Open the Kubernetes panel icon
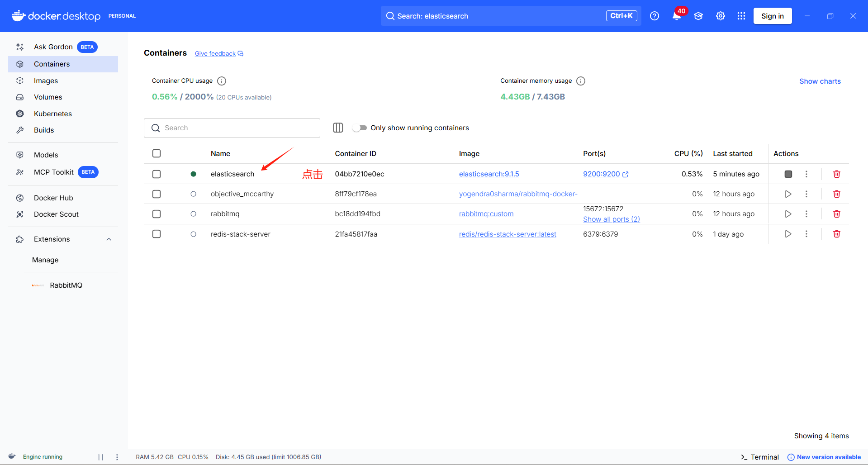868x465 pixels. [20, 114]
